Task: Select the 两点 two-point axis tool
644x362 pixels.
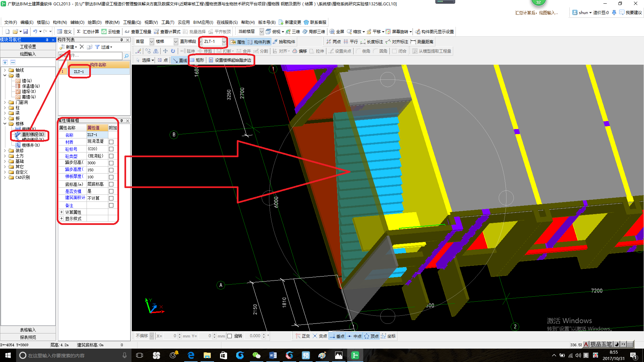Action: click(334, 42)
